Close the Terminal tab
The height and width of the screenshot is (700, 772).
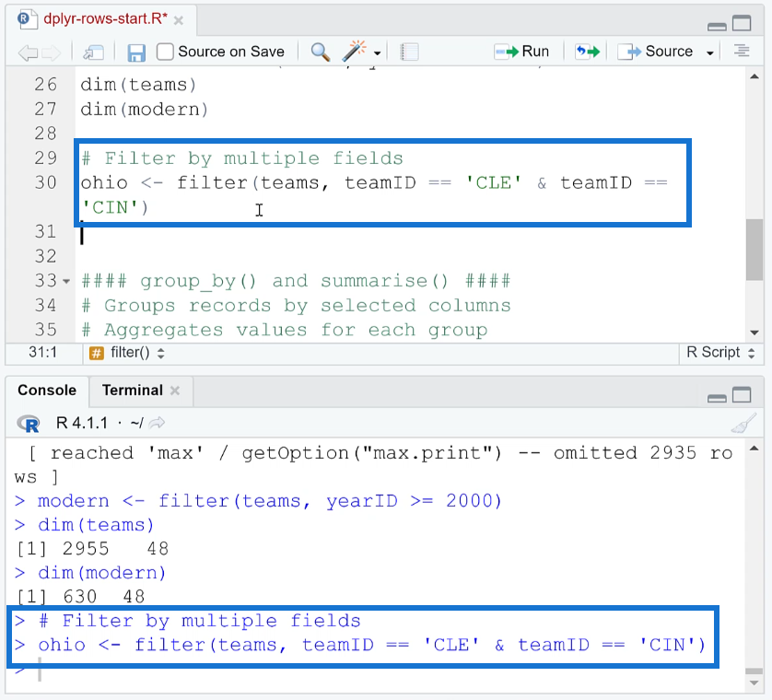175,391
